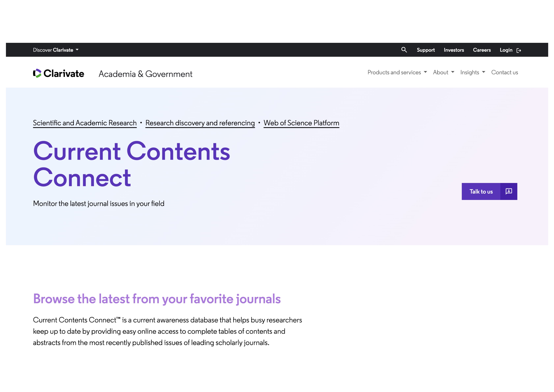
Task: Open the Careers page
Action: (482, 50)
